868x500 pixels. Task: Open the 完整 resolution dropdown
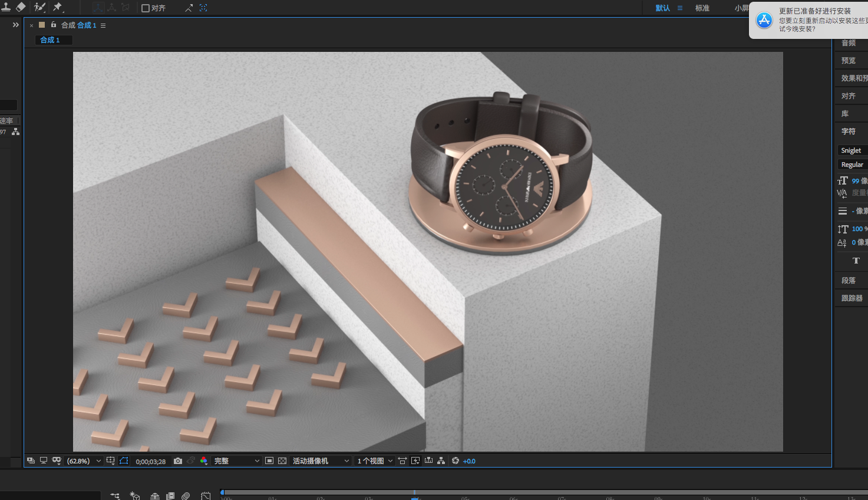(236, 461)
